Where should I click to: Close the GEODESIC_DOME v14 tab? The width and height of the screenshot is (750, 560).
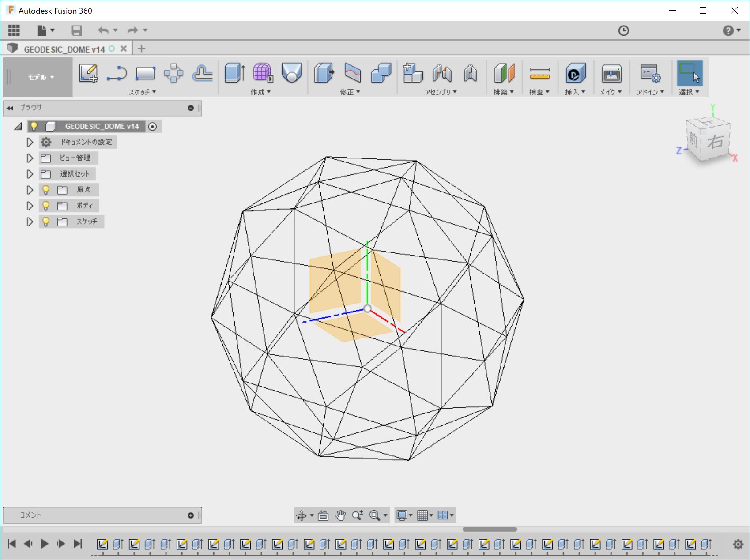tap(124, 49)
